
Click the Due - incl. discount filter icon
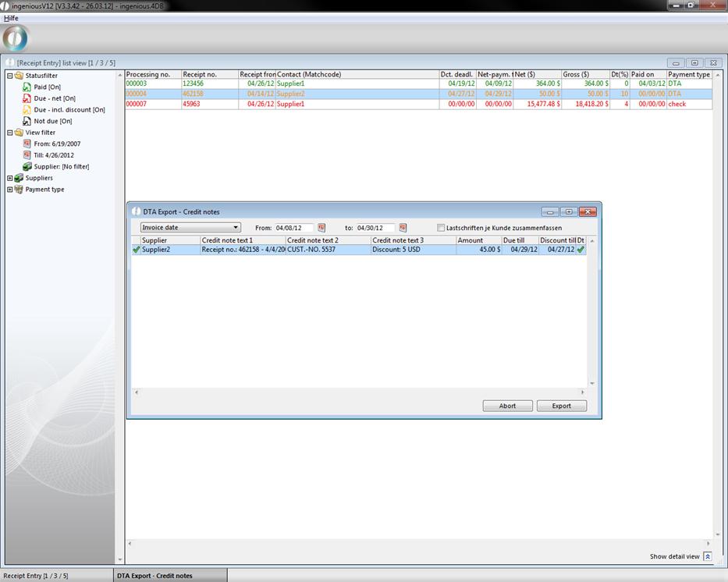(x=27, y=110)
